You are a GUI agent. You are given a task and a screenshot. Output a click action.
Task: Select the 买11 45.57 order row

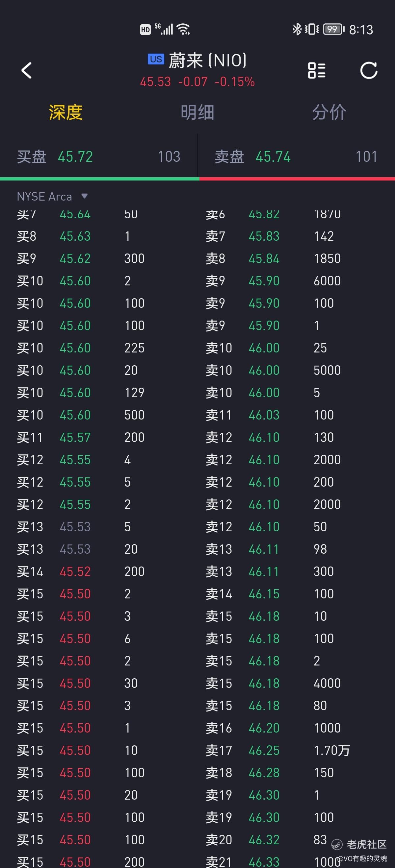(x=98, y=437)
